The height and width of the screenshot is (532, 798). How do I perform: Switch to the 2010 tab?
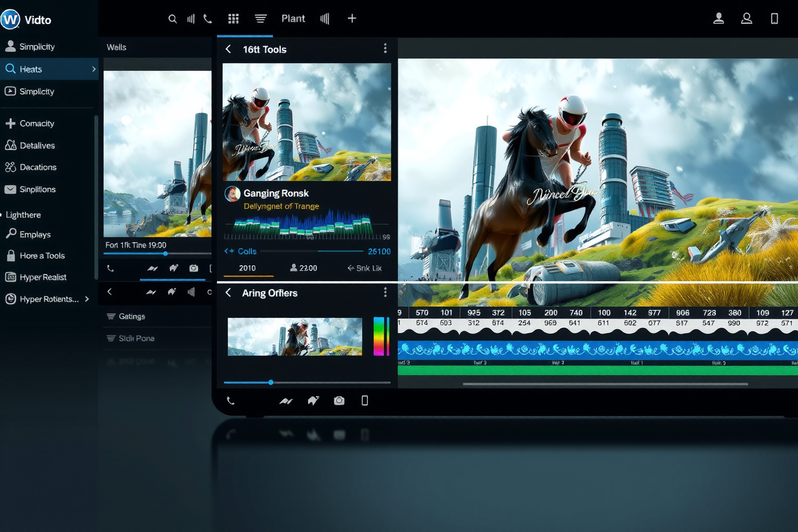pyautogui.click(x=247, y=268)
